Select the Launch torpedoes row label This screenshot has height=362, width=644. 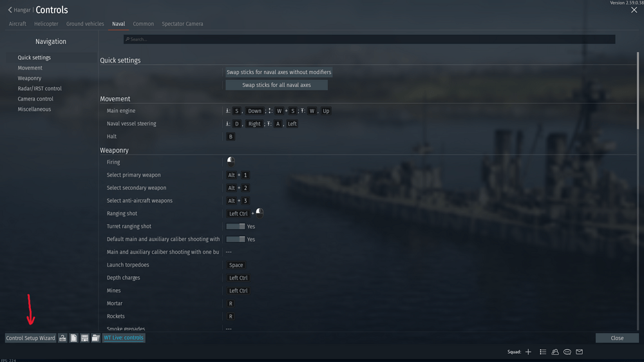[128, 265]
